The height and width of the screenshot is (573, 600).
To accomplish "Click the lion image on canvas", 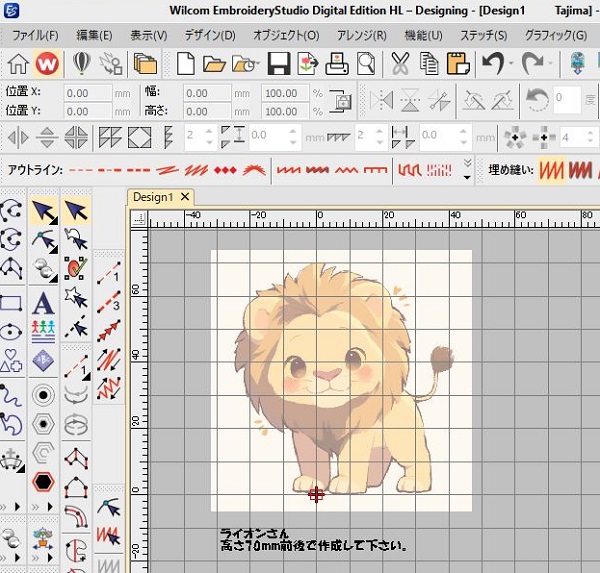I will 341,380.
